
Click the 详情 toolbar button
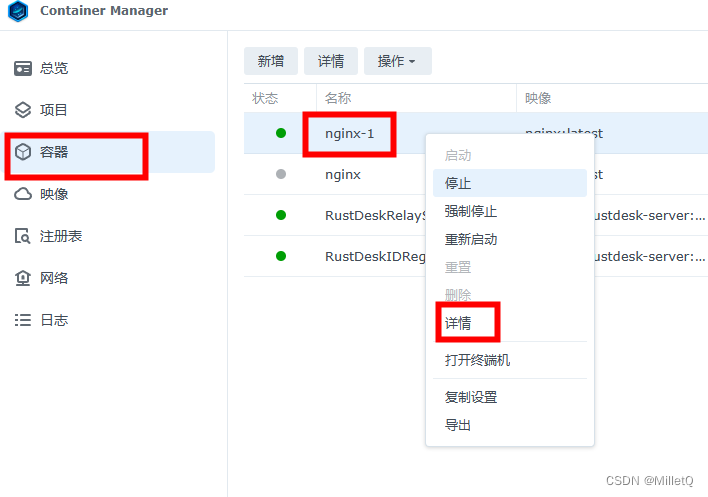(x=331, y=61)
